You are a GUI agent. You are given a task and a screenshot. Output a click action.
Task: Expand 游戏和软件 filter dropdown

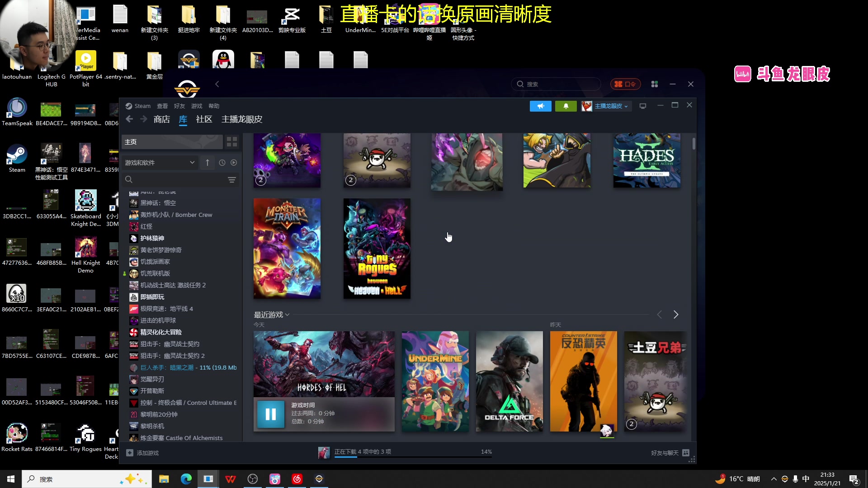(x=160, y=163)
